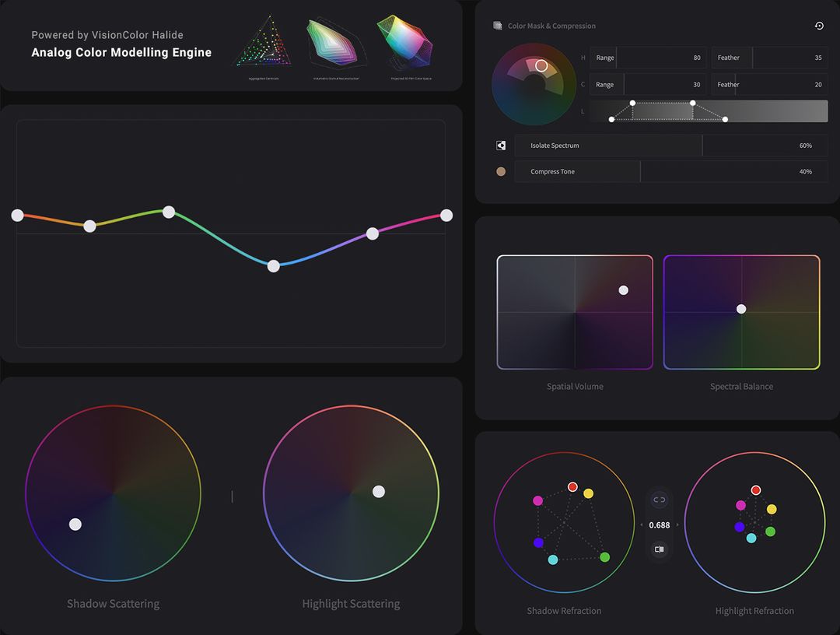Click the puck on the Spectral Balance pad

tap(740, 309)
